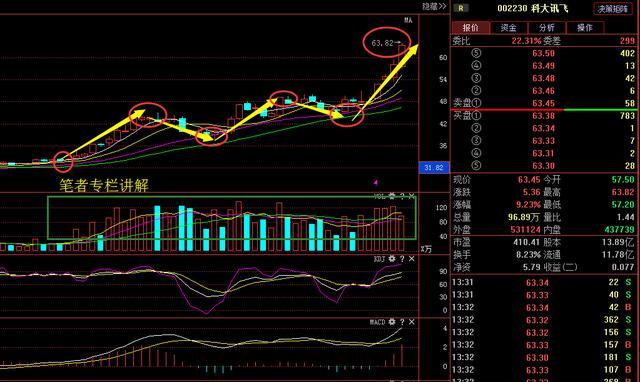Open VOL indicator help question mark
640x382 pixels.
pos(402,196)
